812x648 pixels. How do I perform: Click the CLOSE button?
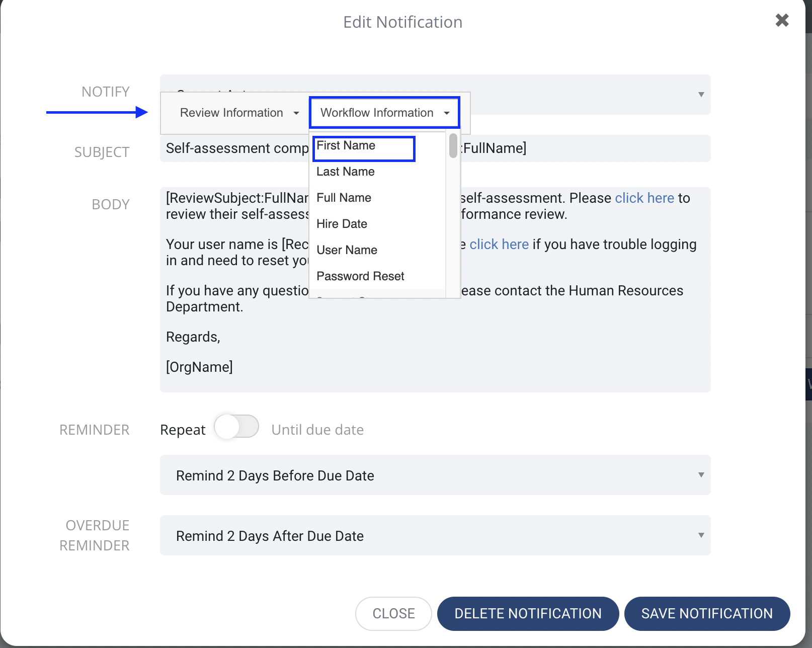point(393,614)
